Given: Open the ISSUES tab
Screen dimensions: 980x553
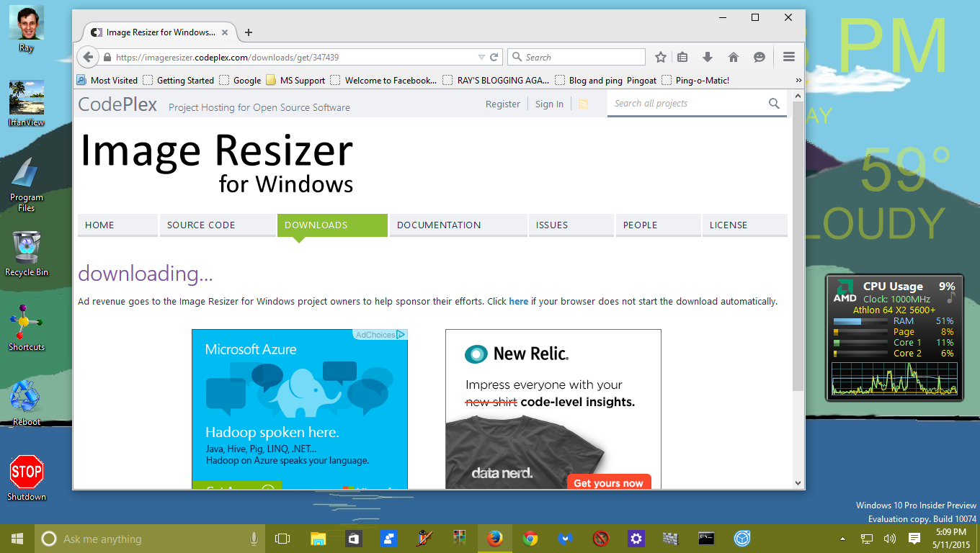Looking at the screenshot, I should (552, 225).
